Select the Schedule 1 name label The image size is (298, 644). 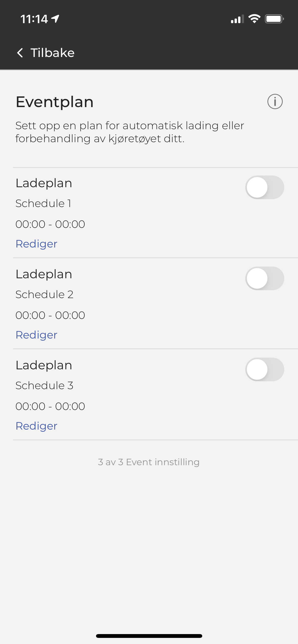point(43,203)
